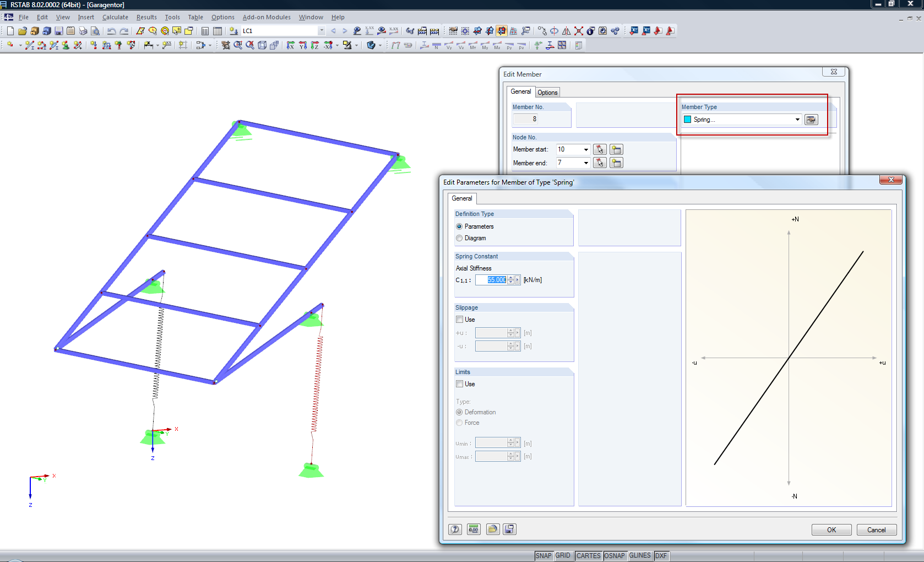The height and width of the screenshot is (562, 924).
Task: Click the rotate icon in the toolbar
Action: click(554, 31)
